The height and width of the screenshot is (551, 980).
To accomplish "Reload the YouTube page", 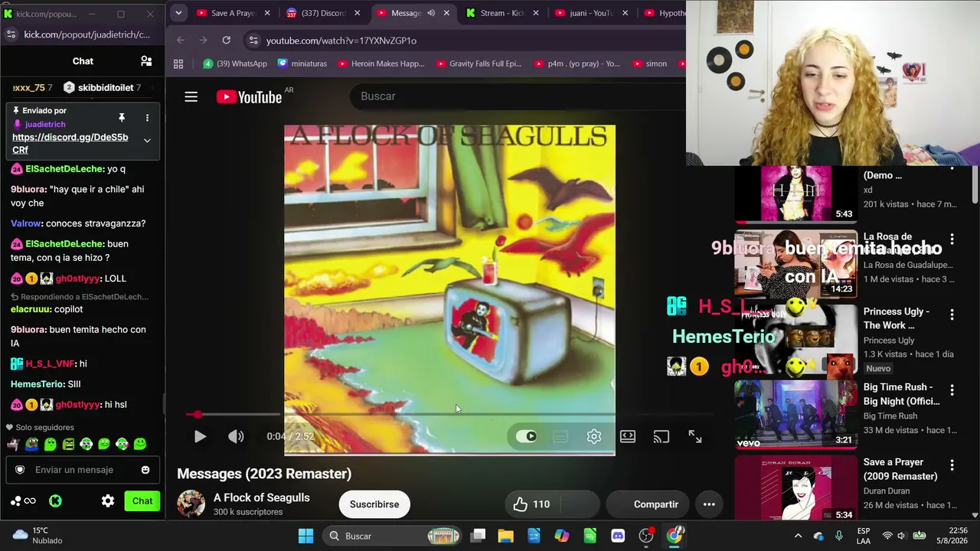I will pyautogui.click(x=226, y=41).
